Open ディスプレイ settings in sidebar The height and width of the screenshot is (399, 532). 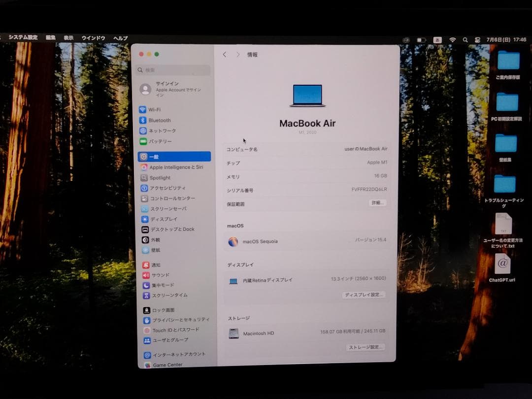click(x=160, y=219)
